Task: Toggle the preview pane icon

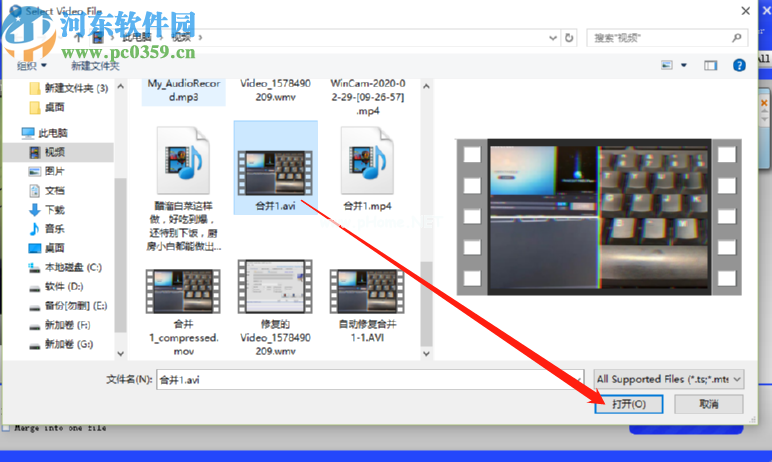Action: coord(710,66)
